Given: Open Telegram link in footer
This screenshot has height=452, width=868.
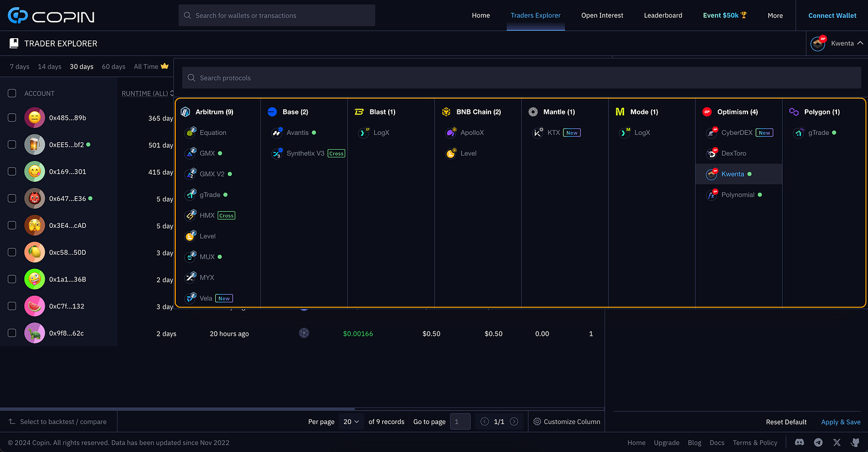Looking at the screenshot, I should coord(819,442).
